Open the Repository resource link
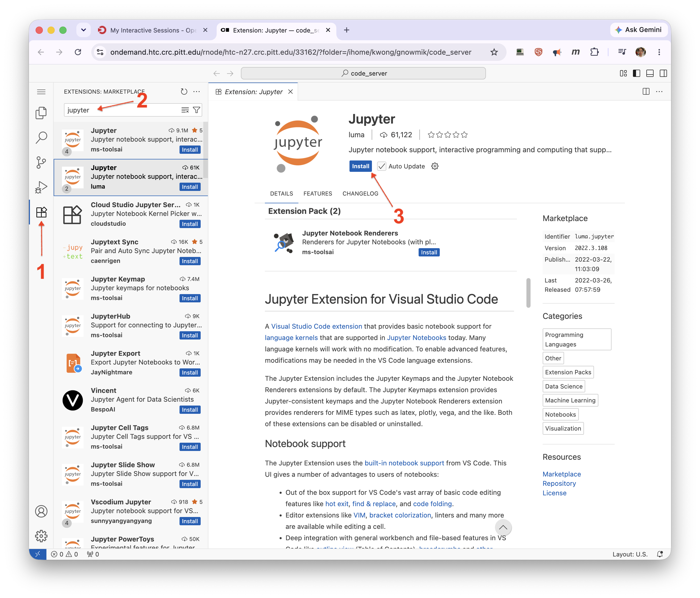This screenshot has width=700, height=598. (x=559, y=483)
